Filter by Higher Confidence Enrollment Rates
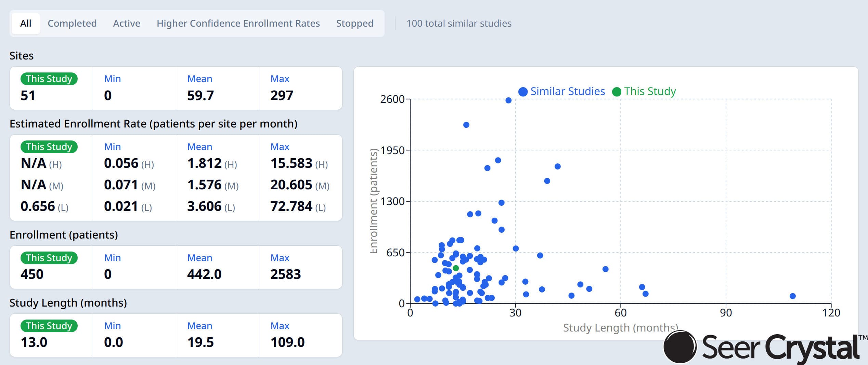Image resolution: width=868 pixels, height=365 pixels. click(238, 23)
